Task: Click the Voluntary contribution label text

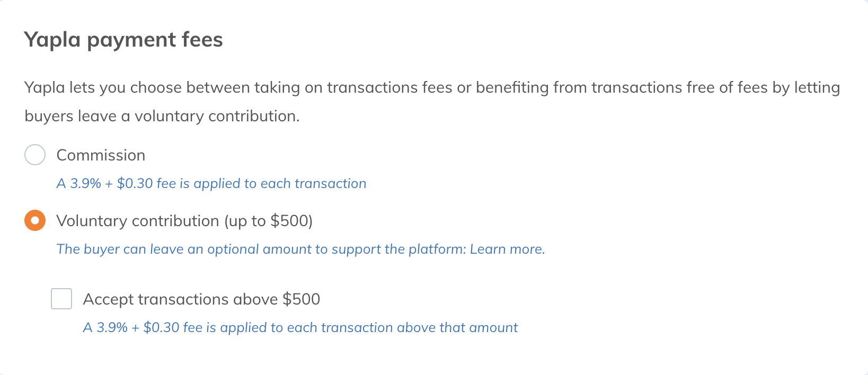Action: (138, 221)
